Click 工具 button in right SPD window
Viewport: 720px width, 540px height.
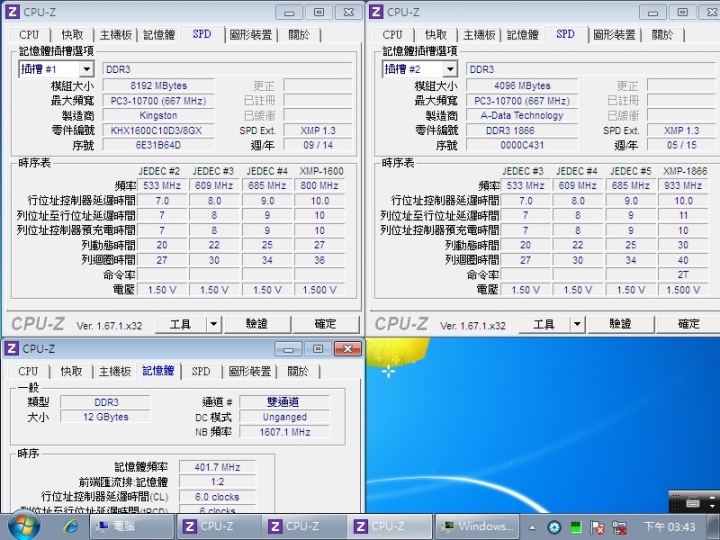[544, 324]
